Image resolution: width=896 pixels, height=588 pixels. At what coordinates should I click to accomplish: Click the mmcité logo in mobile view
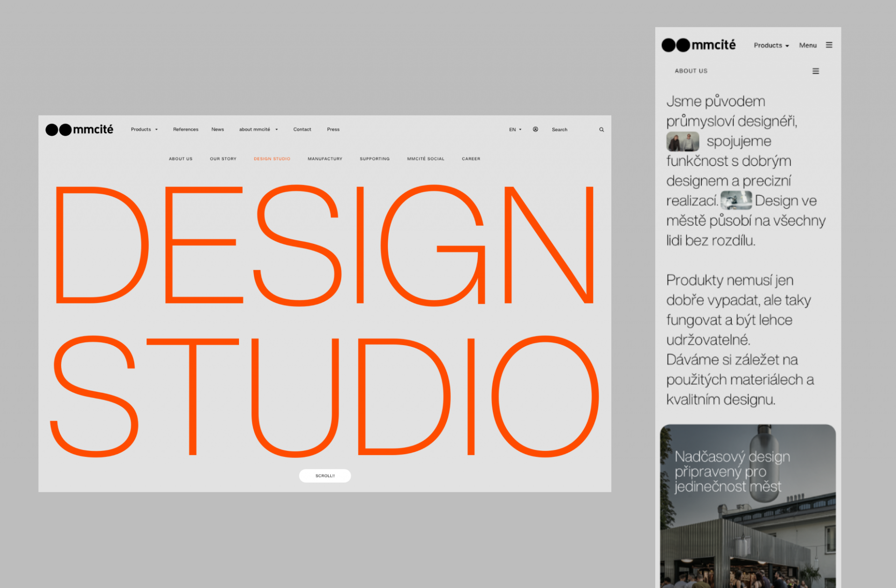click(x=698, y=45)
